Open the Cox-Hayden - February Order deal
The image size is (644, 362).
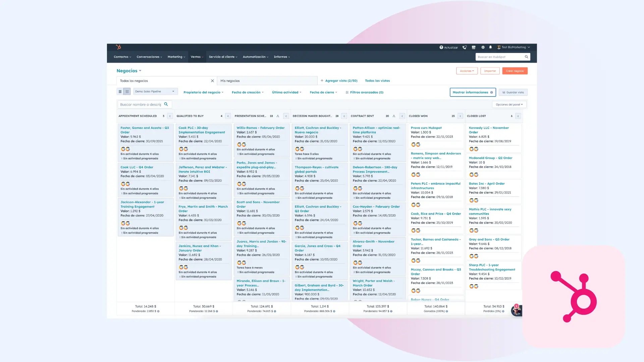pos(376,207)
